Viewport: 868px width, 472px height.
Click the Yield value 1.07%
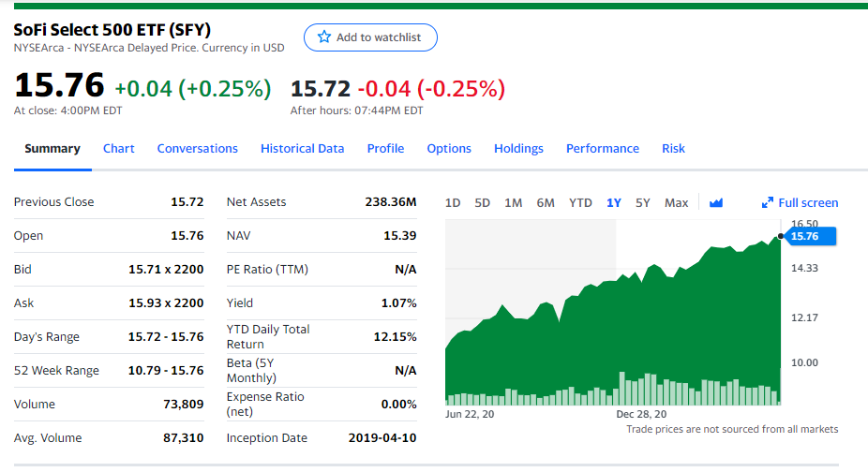(x=398, y=303)
